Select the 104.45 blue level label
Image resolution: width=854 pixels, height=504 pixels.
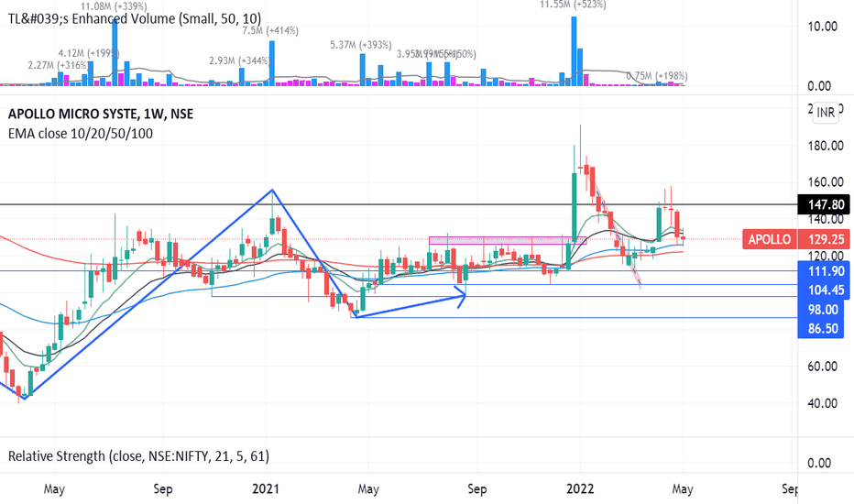click(826, 290)
